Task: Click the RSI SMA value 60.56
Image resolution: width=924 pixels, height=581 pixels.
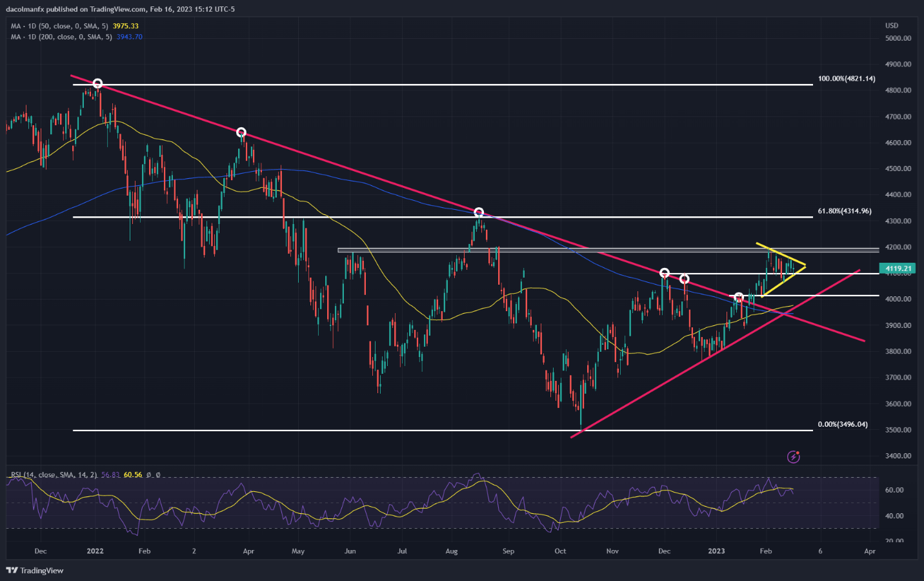Action: pos(133,474)
